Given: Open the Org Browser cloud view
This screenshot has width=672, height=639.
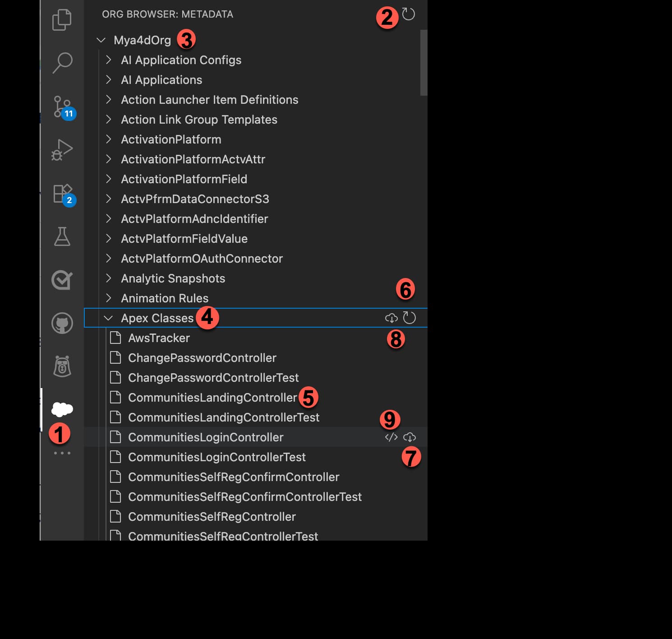Looking at the screenshot, I should [62, 410].
